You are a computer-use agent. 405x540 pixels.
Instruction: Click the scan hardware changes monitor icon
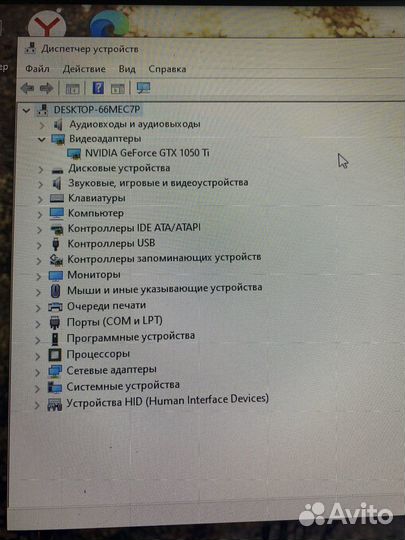(x=143, y=88)
